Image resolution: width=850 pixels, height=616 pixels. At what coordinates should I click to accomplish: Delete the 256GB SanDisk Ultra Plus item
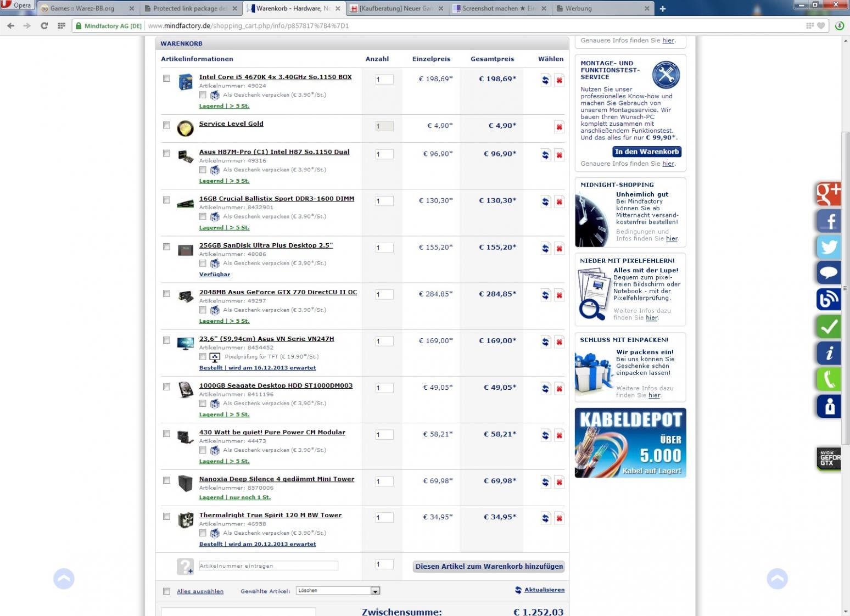click(x=559, y=248)
